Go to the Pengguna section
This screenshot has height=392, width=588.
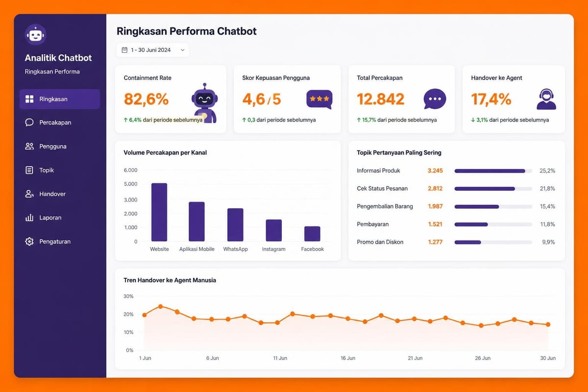(x=60, y=146)
